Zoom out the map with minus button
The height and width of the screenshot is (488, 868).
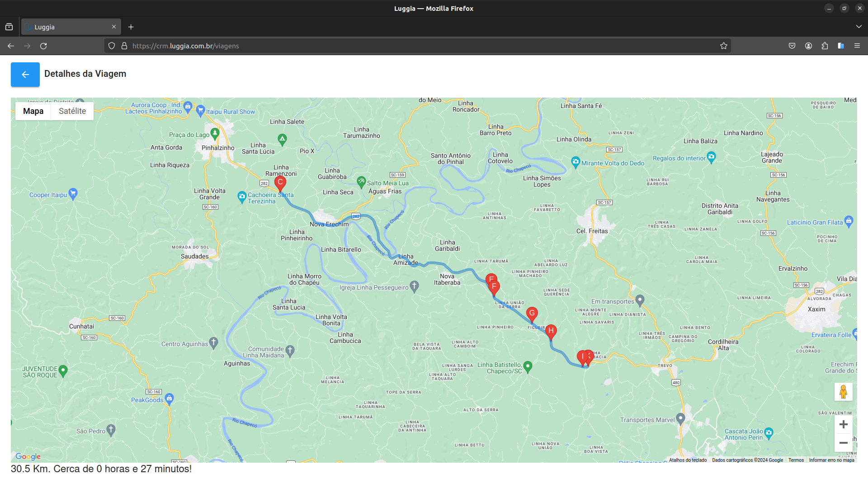pyautogui.click(x=843, y=443)
